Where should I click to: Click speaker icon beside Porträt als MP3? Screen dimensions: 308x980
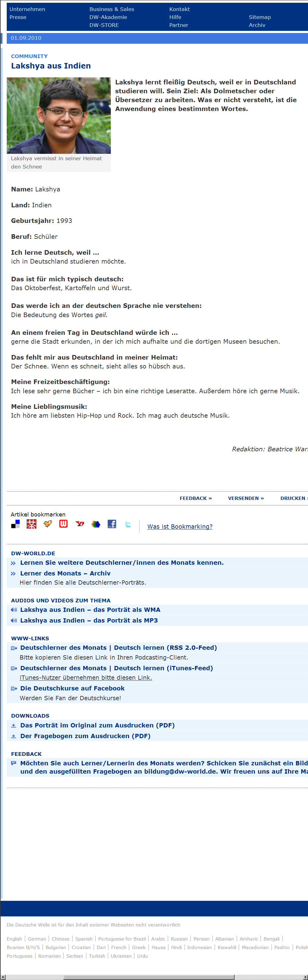point(14,620)
